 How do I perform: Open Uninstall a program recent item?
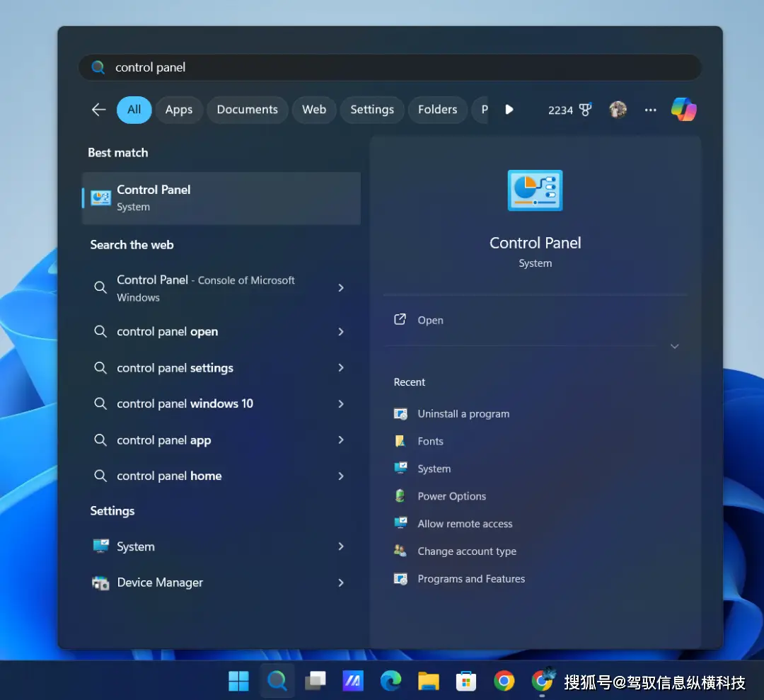(x=463, y=414)
